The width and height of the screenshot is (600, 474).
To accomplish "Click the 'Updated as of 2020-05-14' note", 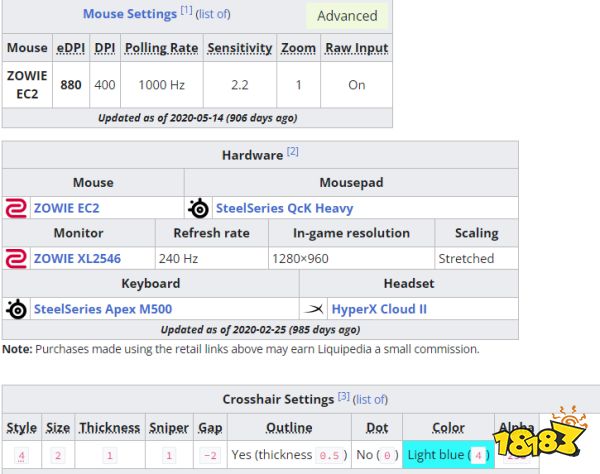I will pyautogui.click(x=197, y=118).
